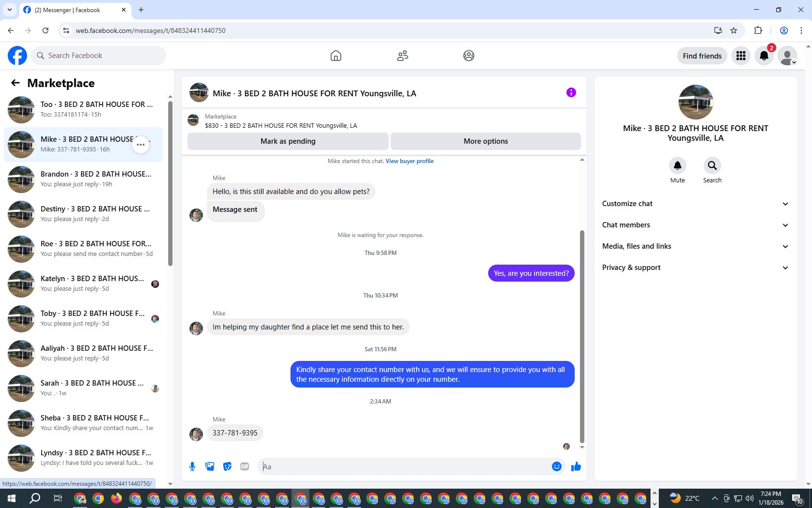Open Windows Start menu
Viewport: 812px width, 508px height.
(x=12, y=498)
